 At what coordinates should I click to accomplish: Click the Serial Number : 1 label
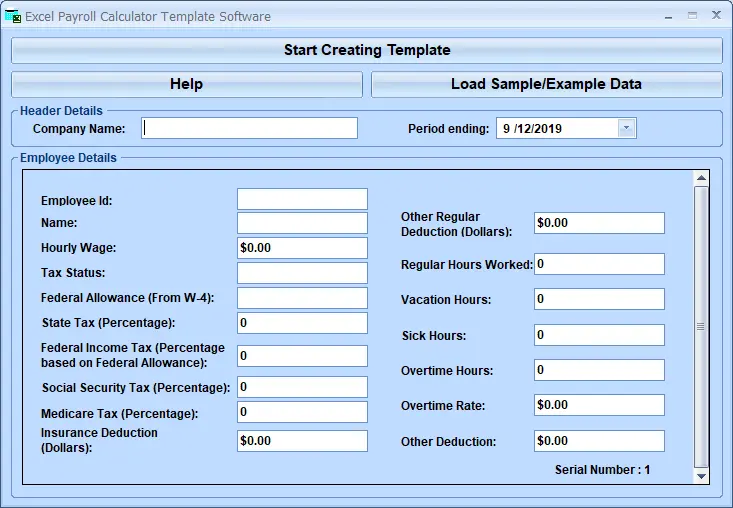point(603,470)
